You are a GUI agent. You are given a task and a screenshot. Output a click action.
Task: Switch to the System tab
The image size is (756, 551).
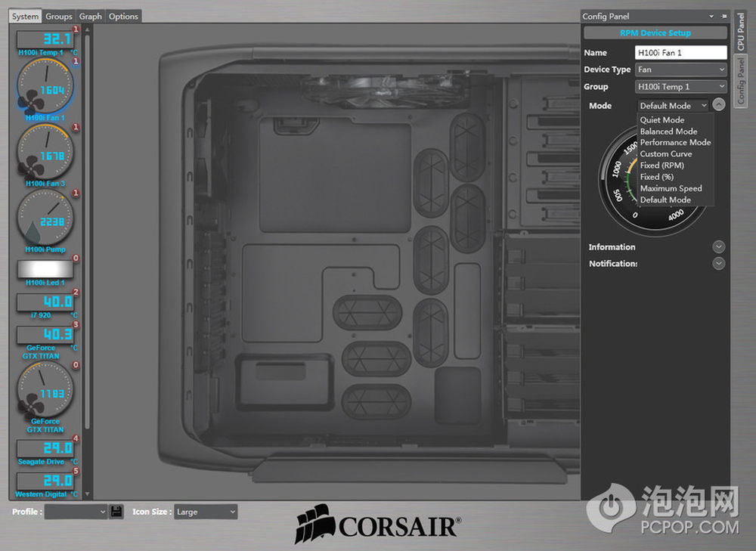pyautogui.click(x=25, y=17)
